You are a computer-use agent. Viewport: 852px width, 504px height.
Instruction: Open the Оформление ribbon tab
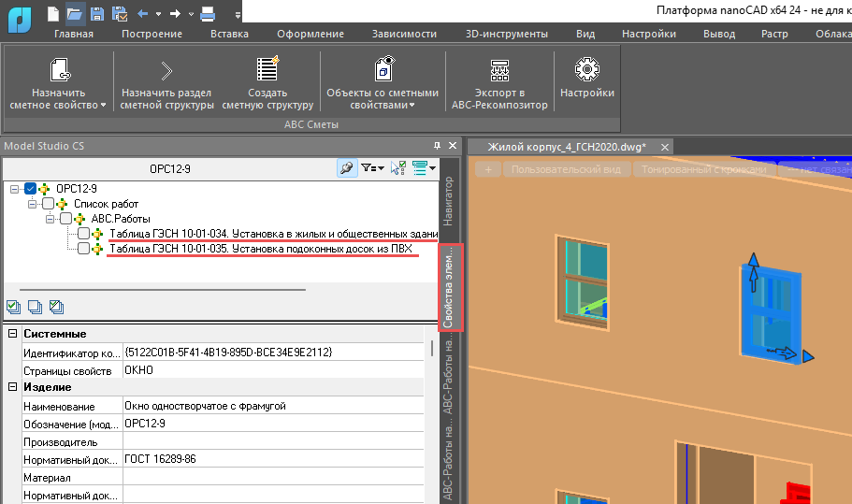[310, 34]
